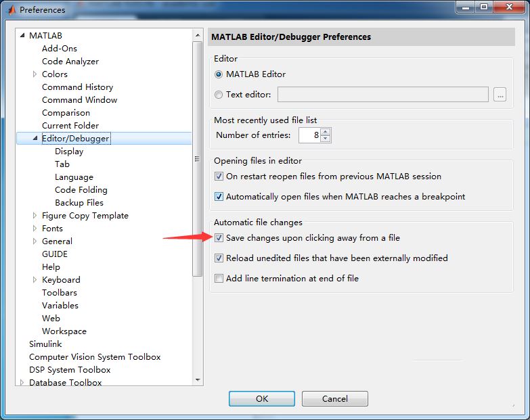This screenshot has width=530, height=420.
Task: Click the OK button
Action: pyautogui.click(x=262, y=399)
